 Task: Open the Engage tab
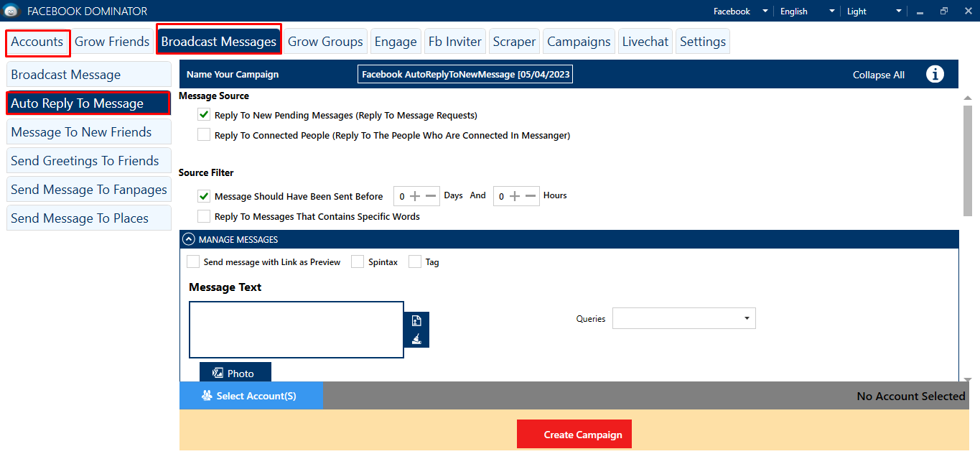396,42
